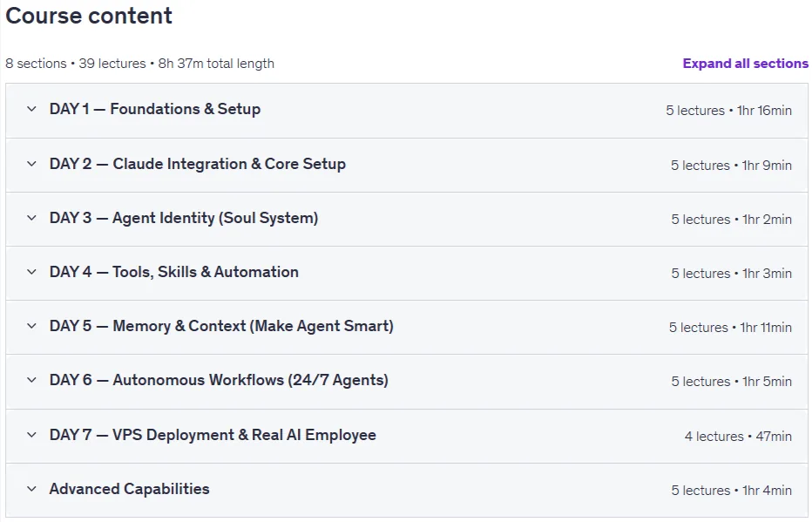812x522 pixels.
Task: Click the Expand all sections link
Action: tap(745, 64)
